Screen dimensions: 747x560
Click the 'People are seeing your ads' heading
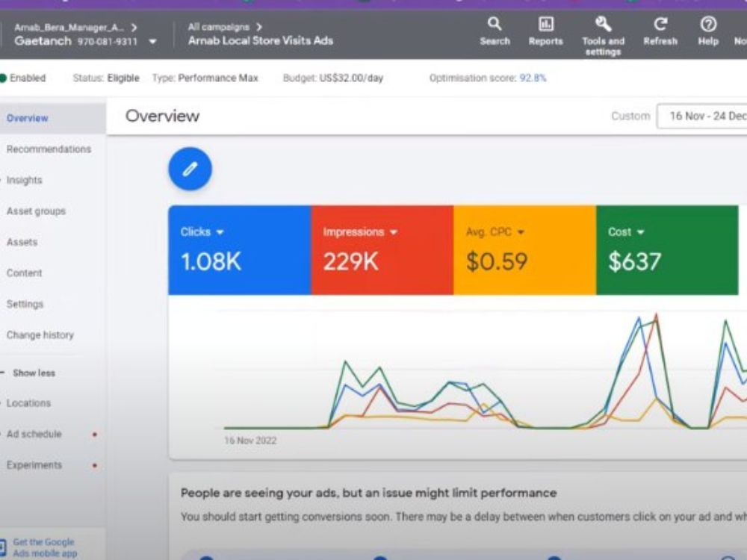368,493
